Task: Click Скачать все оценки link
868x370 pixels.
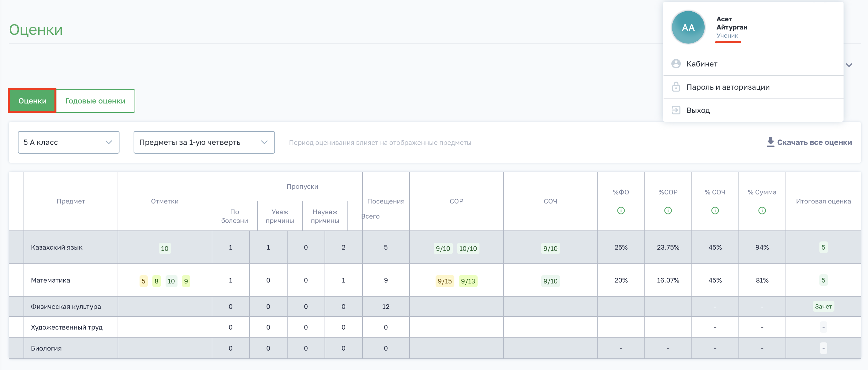Action: pos(814,142)
